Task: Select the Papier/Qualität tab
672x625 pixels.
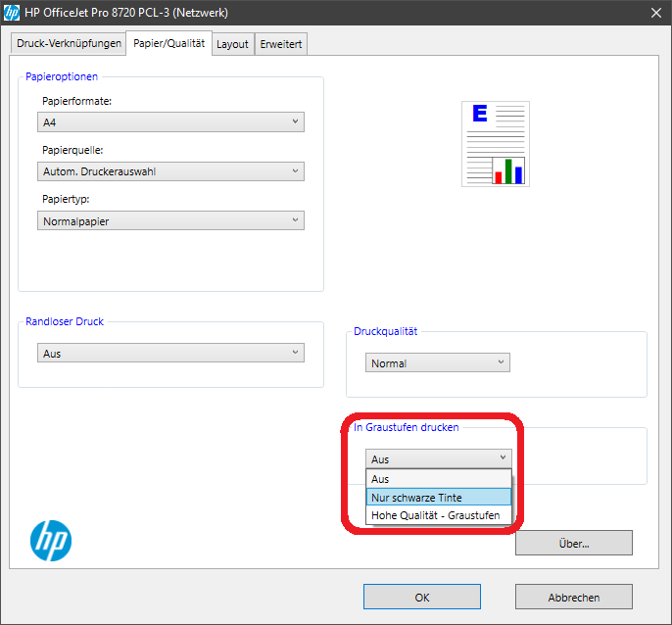Action: click(x=168, y=43)
